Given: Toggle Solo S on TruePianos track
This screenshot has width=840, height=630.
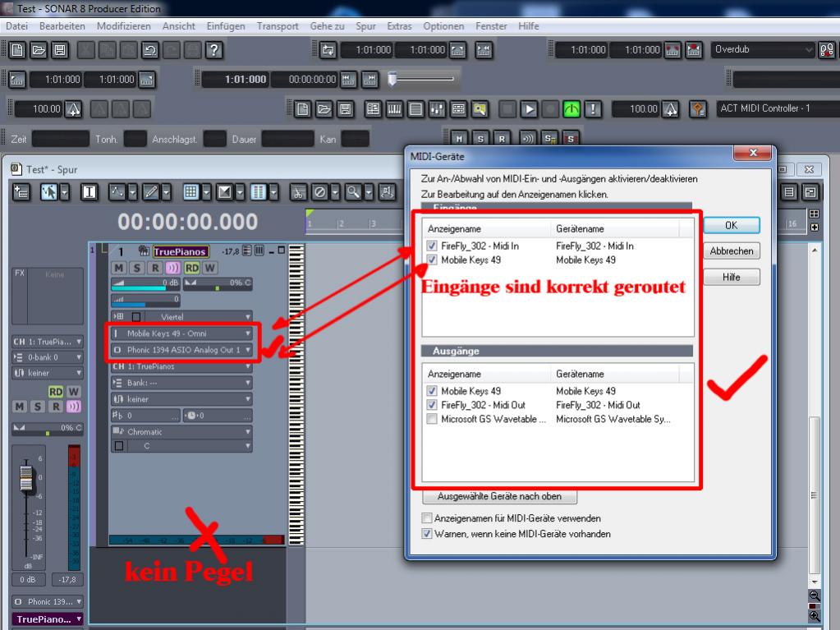Looking at the screenshot, I should pos(137,268).
